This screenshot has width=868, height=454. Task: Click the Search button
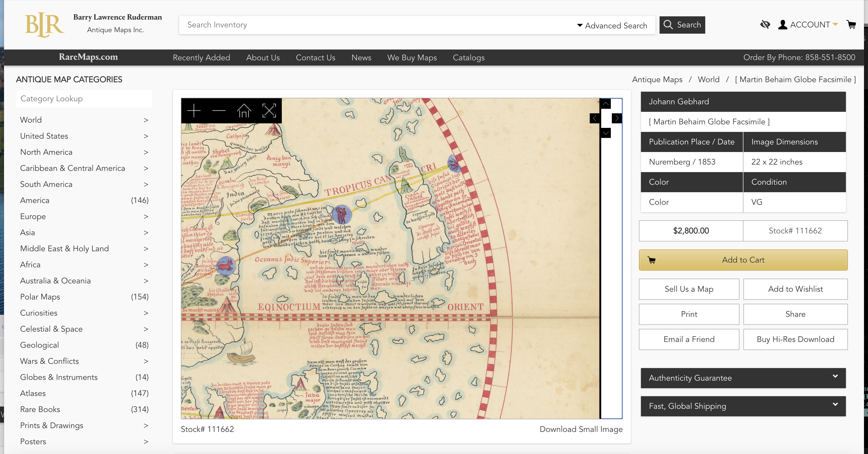point(682,25)
